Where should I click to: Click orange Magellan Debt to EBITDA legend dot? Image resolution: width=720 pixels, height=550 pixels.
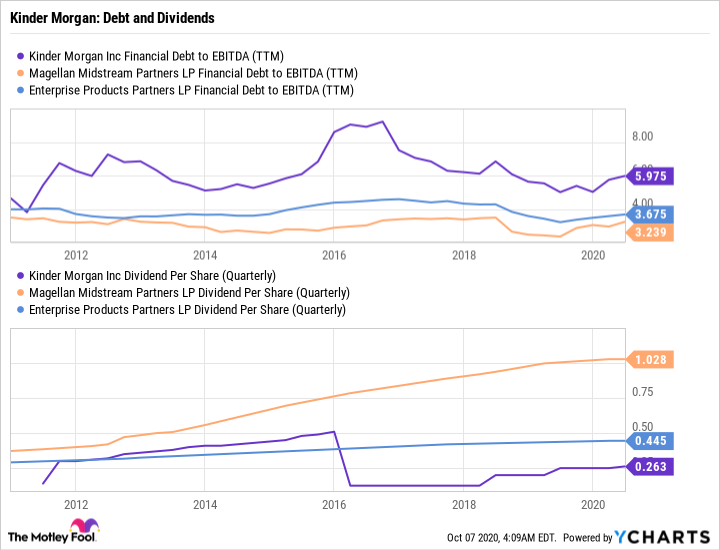click(x=21, y=73)
